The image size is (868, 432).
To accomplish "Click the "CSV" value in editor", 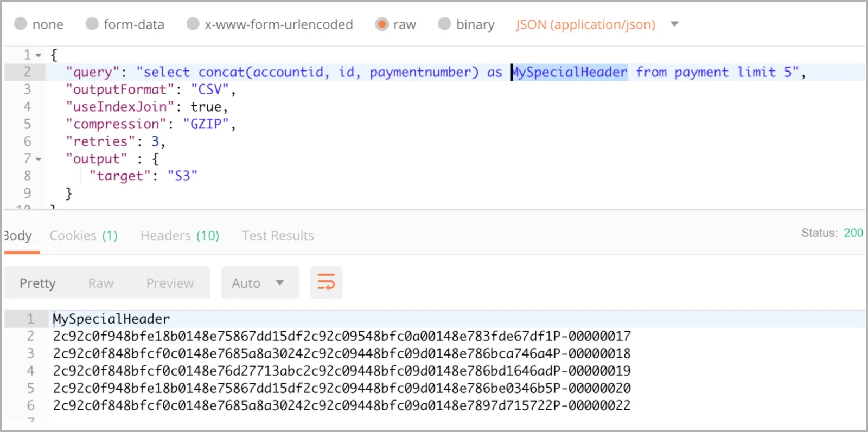I will tap(210, 89).
